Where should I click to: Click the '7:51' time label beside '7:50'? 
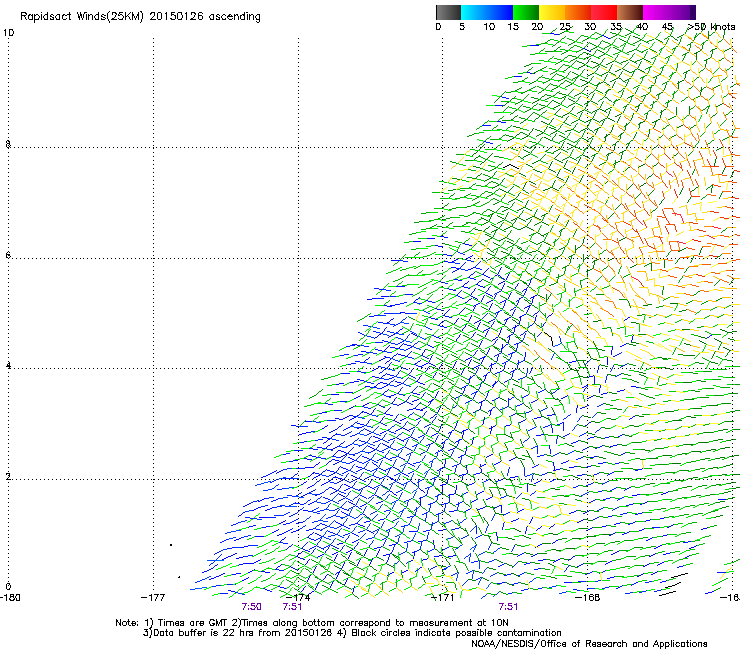pyautogui.click(x=293, y=607)
